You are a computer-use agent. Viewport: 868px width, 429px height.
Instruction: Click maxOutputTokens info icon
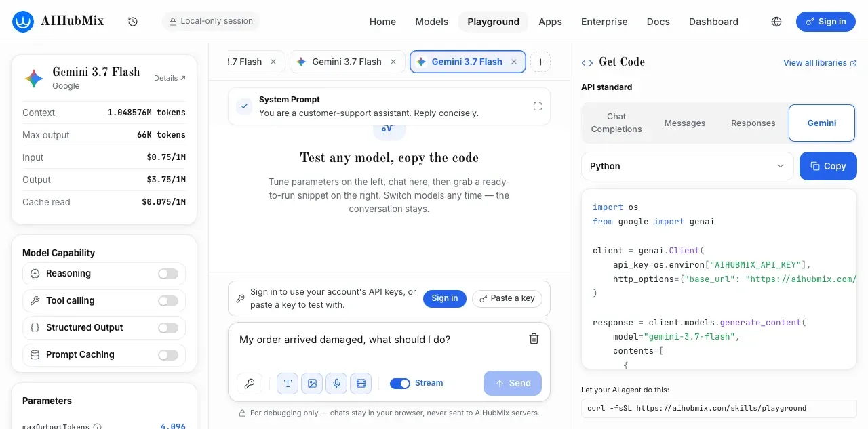click(97, 427)
